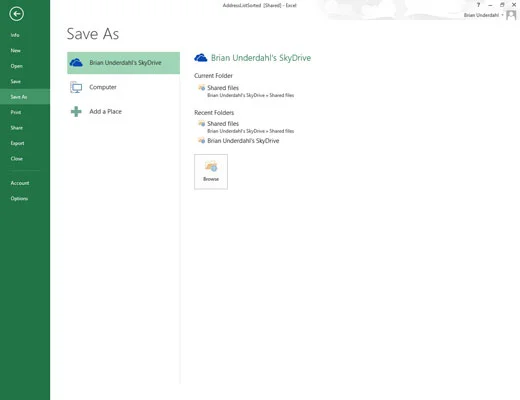Restore down the Excel window
The width and height of the screenshot is (520, 400).
point(502,5)
